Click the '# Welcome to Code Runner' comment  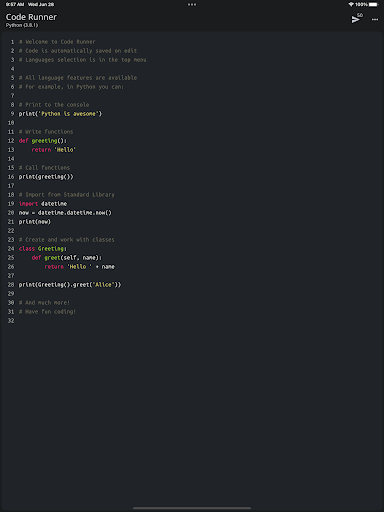pyautogui.click(x=57, y=42)
